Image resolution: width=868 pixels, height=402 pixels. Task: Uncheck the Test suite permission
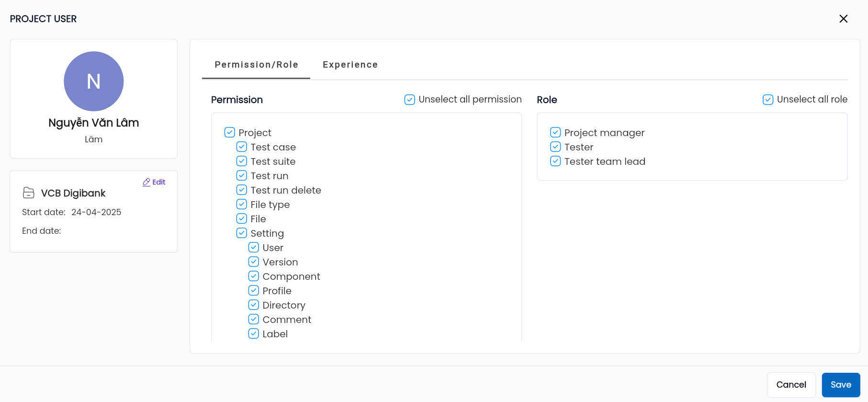pyautogui.click(x=242, y=161)
